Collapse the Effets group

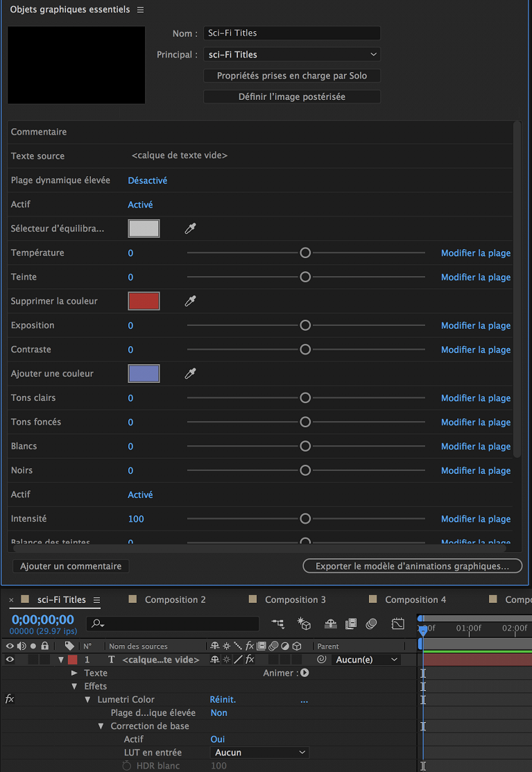coord(74,686)
